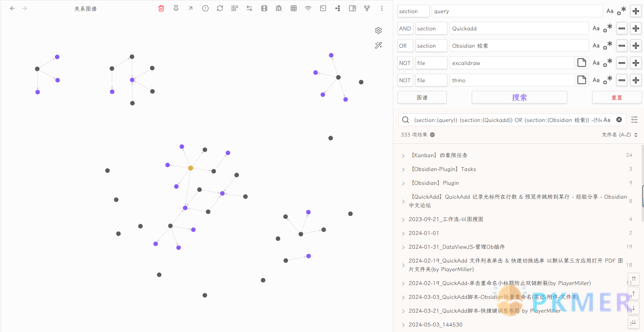Click the bug icon in toolbar
This screenshot has width=644, height=332.
pos(279,9)
